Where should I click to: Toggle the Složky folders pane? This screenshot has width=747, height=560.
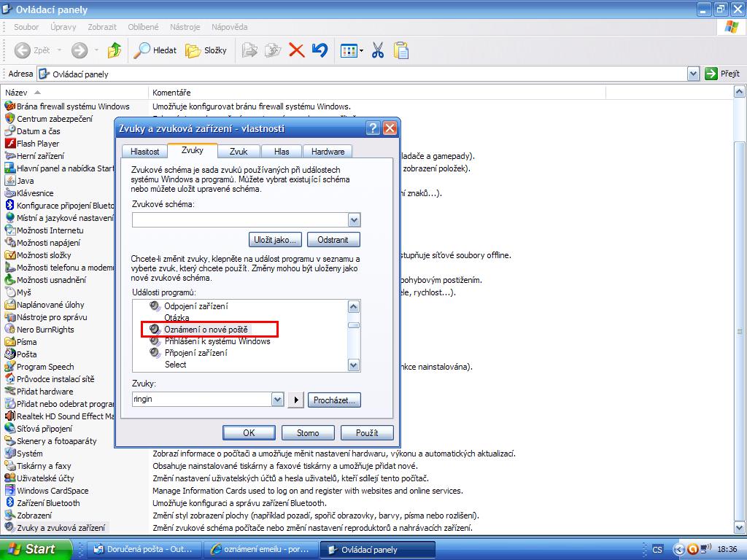click(206, 50)
